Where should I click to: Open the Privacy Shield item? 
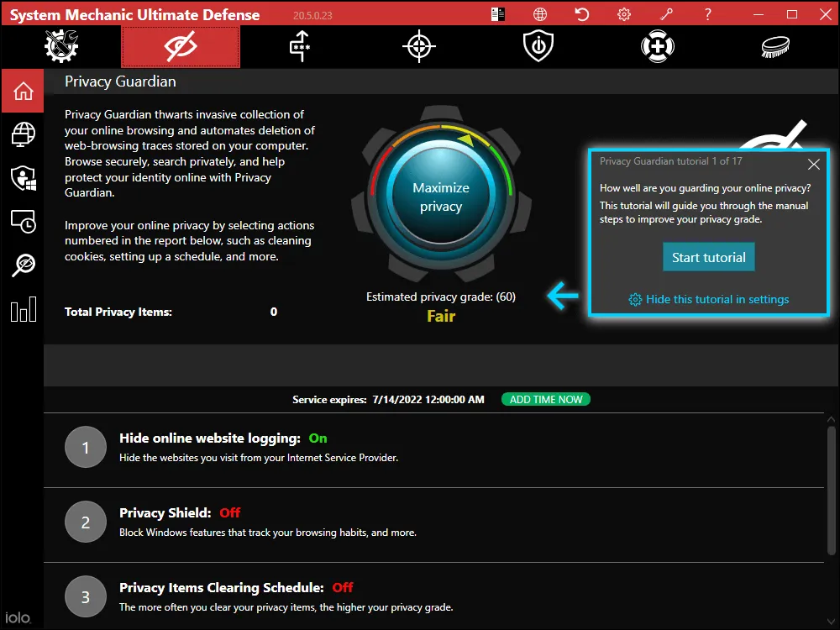pos(434,525)
